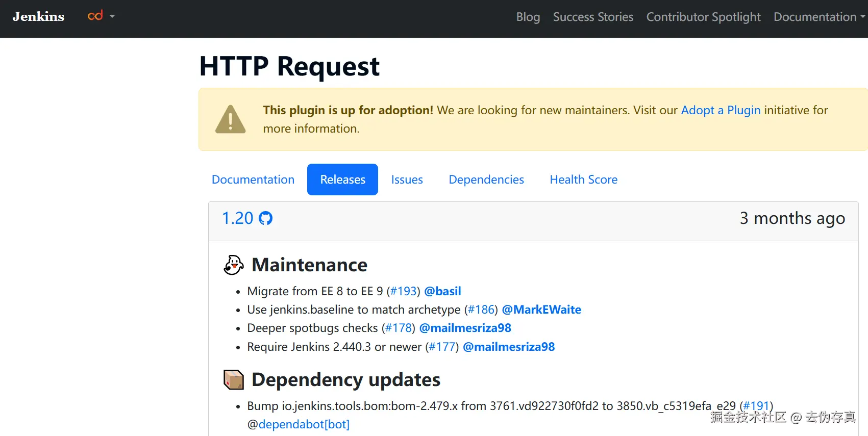Open pull request #193 link
The width and height of the screenshot is (868, 436).
[x=404, y=291]
